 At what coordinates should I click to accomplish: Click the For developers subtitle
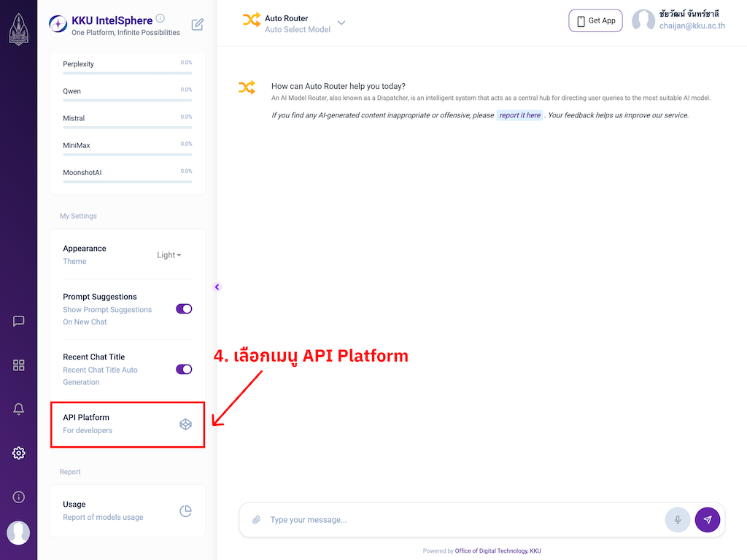(88, 430)
